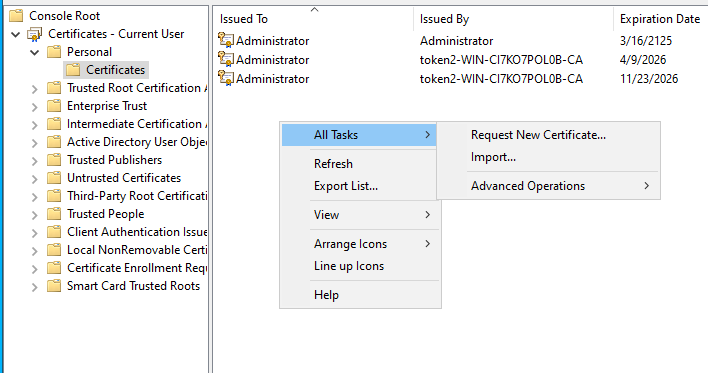Viewport: 708px width, 373px height.
Task: Click the Trusted Root Certification folder icon
Action: coord(54,88)
